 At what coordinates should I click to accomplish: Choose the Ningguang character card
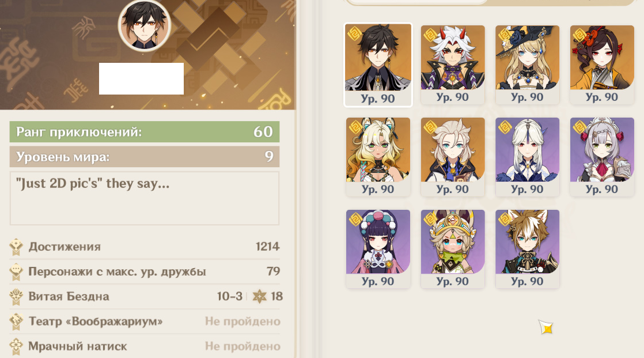[528, 157]
